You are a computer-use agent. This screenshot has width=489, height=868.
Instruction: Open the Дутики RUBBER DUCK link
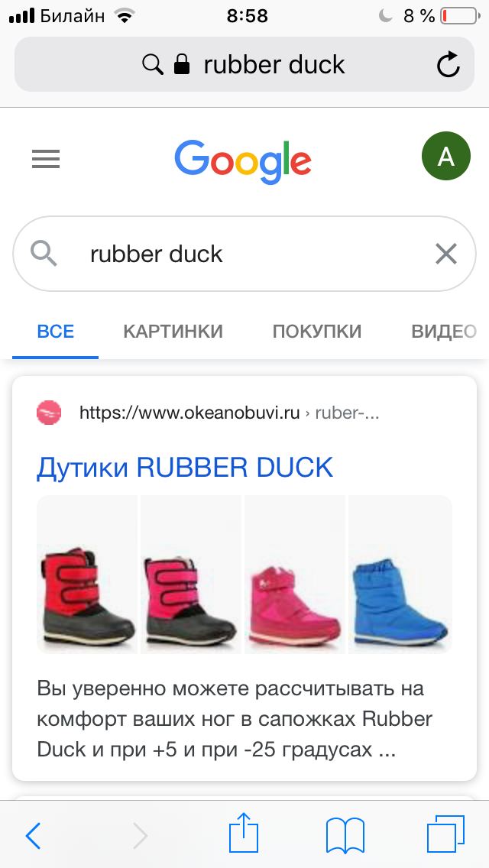[x=185, y=468]
